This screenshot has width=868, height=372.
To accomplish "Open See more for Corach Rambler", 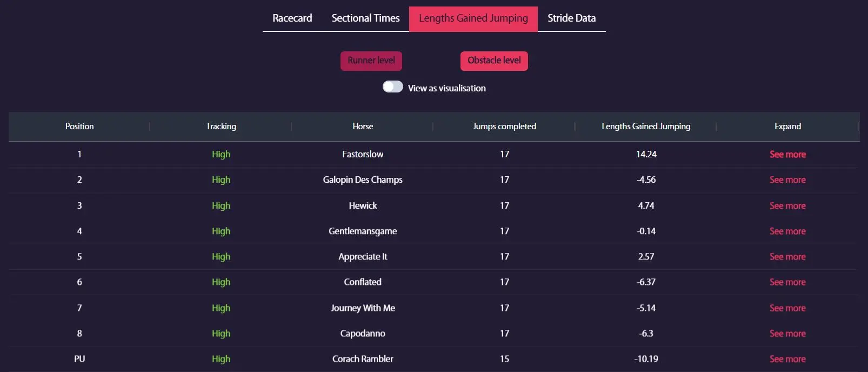I will point(787,359).
